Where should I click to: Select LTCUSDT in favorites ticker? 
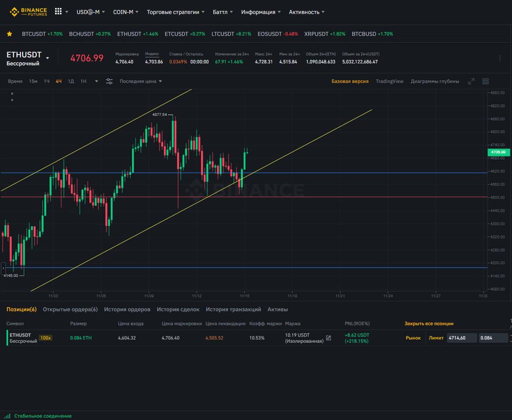point(231,34)
